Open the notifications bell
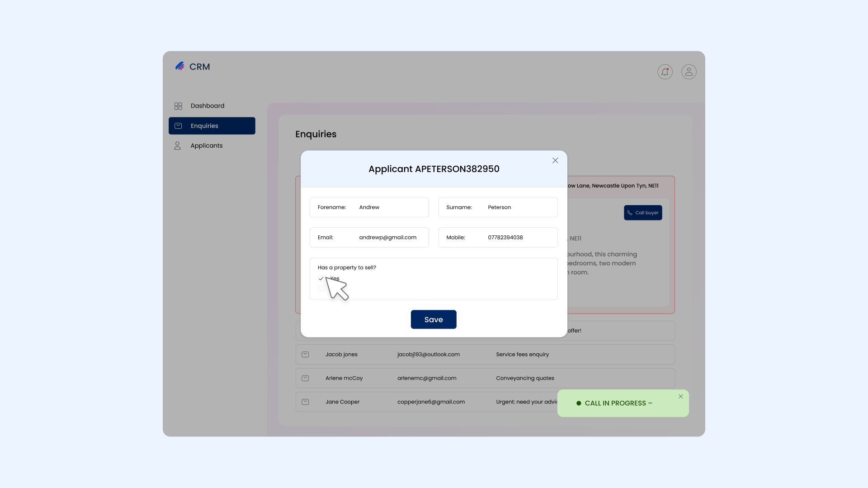 (x=665, y=72)
